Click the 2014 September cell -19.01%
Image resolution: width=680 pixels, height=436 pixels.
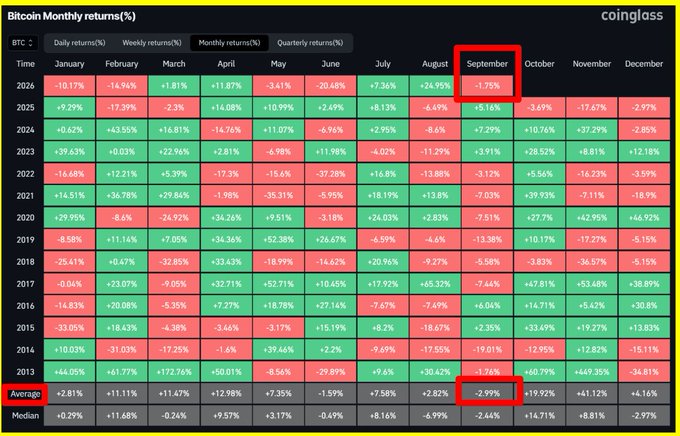coord(487,350)
